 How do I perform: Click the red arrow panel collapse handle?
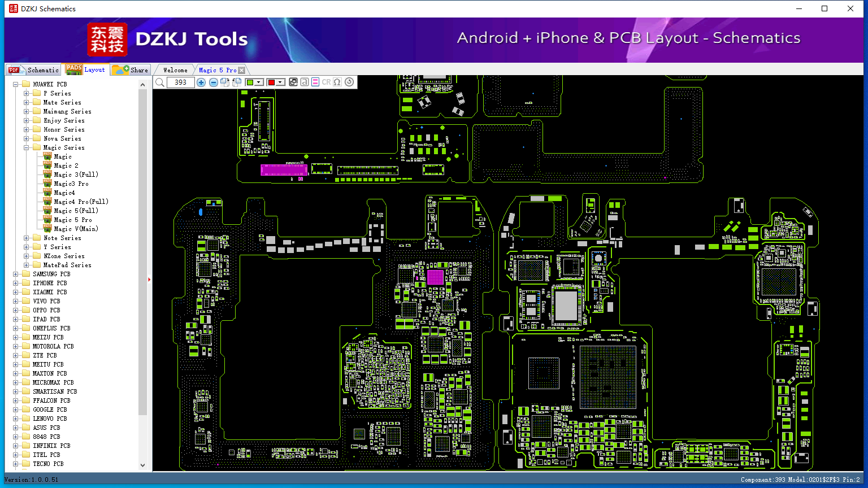[149, 279]
